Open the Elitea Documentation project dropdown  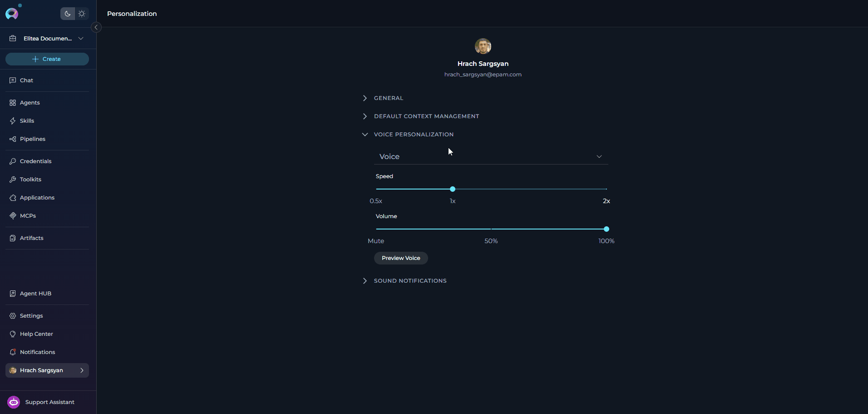click(47, 39)
